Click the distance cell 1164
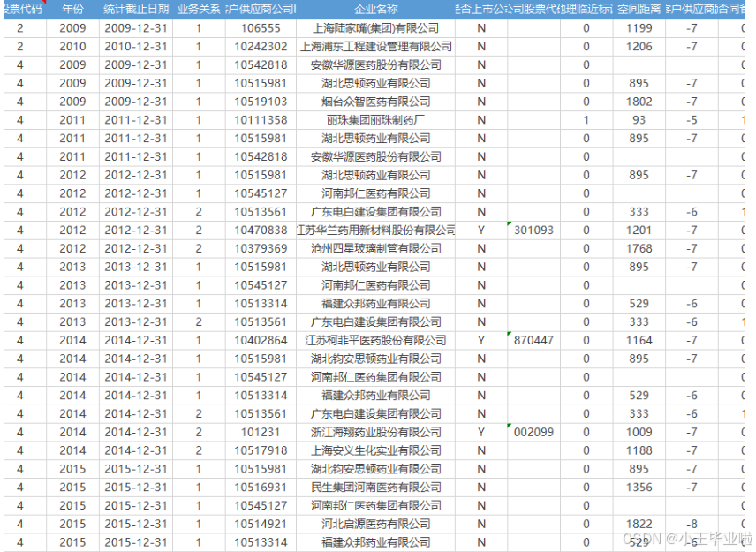756x552 pixels. tap(639, 340)
